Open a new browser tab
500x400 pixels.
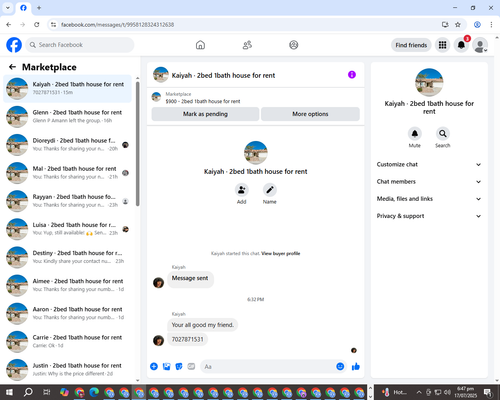[39, 8]
